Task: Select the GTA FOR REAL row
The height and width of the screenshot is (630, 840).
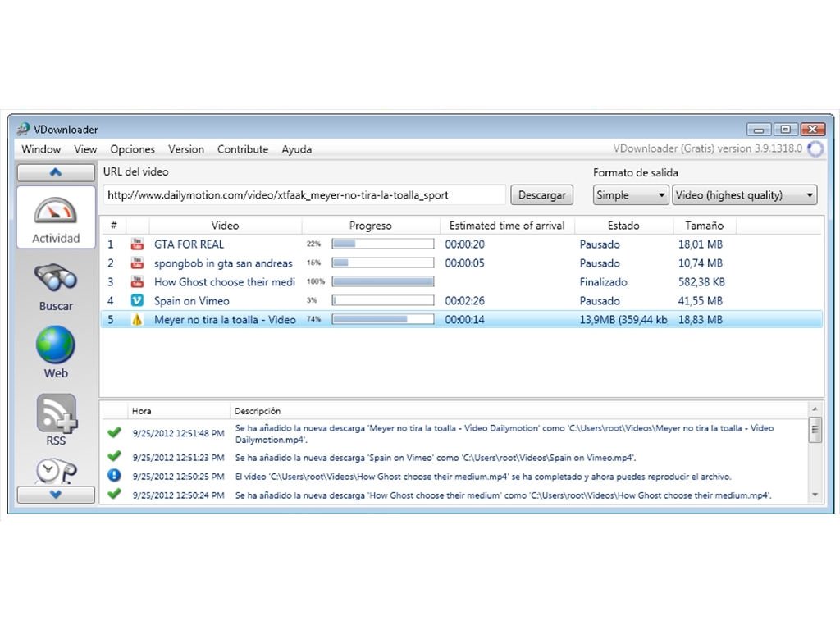Action: click(461, 244)
